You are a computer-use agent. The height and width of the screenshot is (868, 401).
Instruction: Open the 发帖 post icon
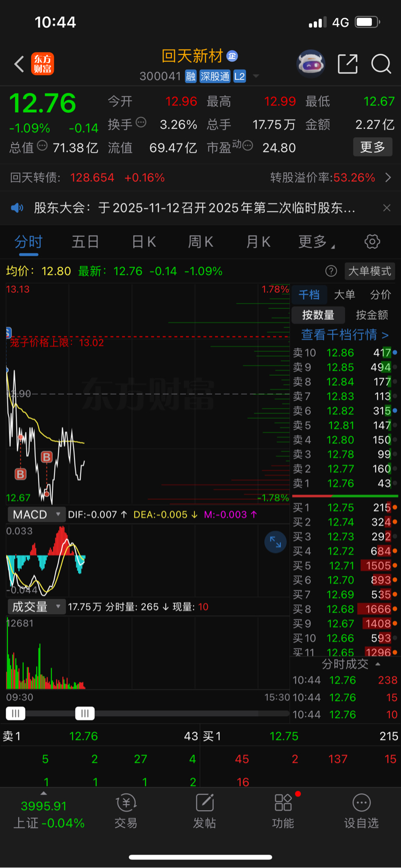coord(204,812)
